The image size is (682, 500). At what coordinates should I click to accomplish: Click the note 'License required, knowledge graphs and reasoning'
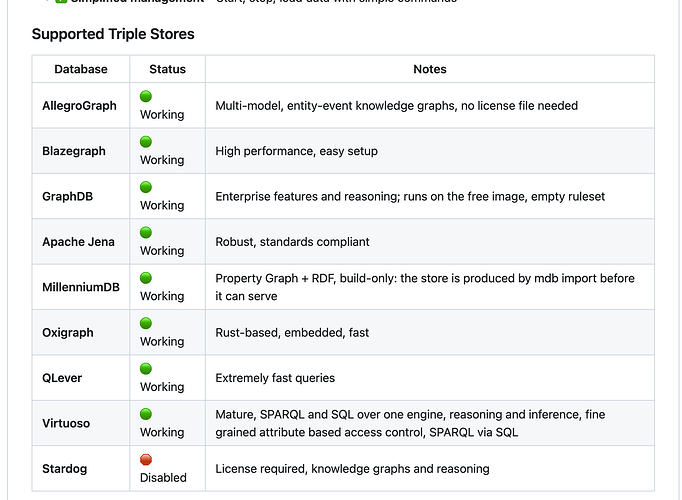click(x=352, y=469)
